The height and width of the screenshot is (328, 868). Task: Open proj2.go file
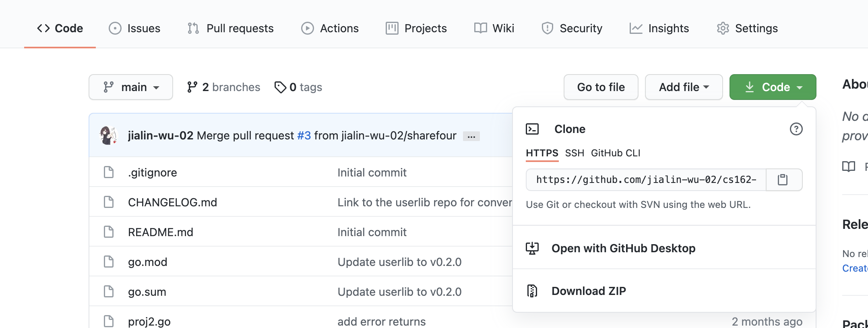(x=149, y=322)
